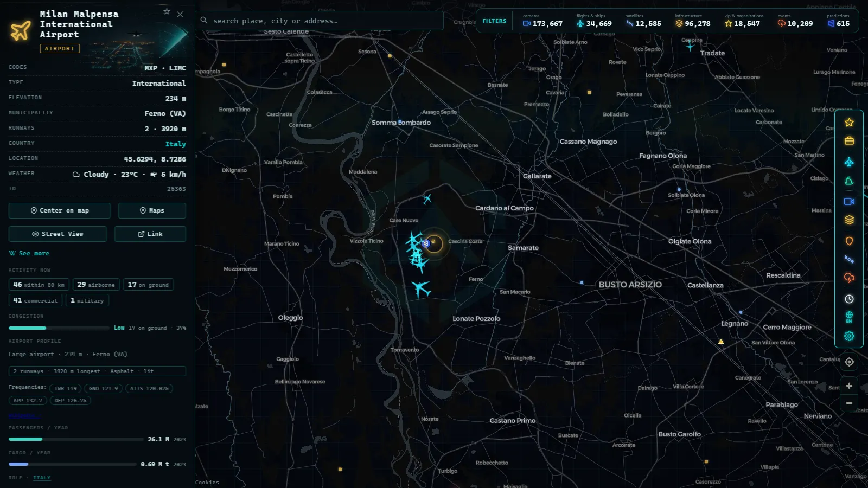
Task: Select the ship icon in right toolbar
Action: (x=849, y=181)
